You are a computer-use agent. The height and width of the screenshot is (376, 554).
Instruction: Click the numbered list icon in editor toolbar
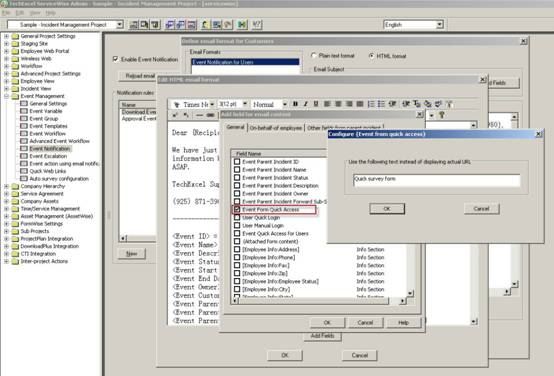click(x=371, y=104)
